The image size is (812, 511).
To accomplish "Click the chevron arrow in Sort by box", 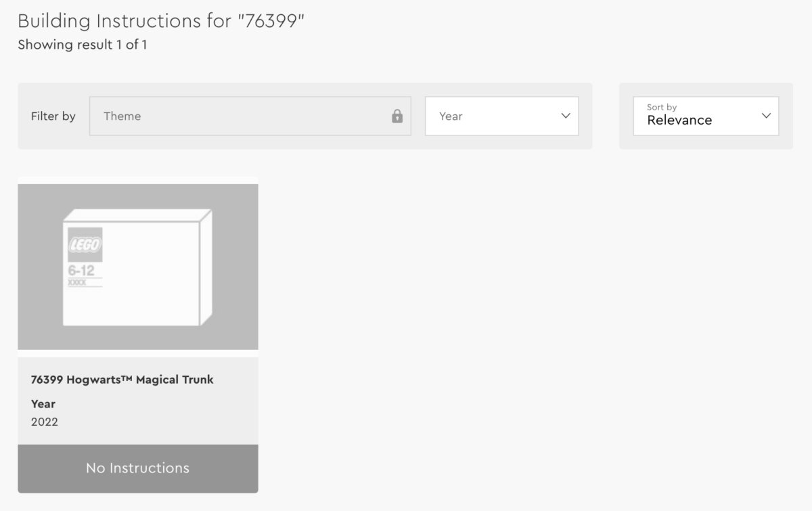I will [x=766, y=116].
